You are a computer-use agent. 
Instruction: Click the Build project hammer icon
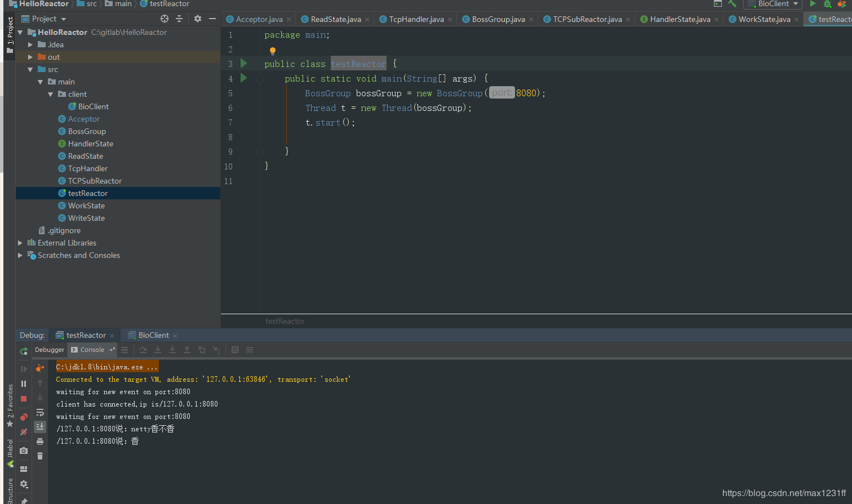tap(732, 4)
